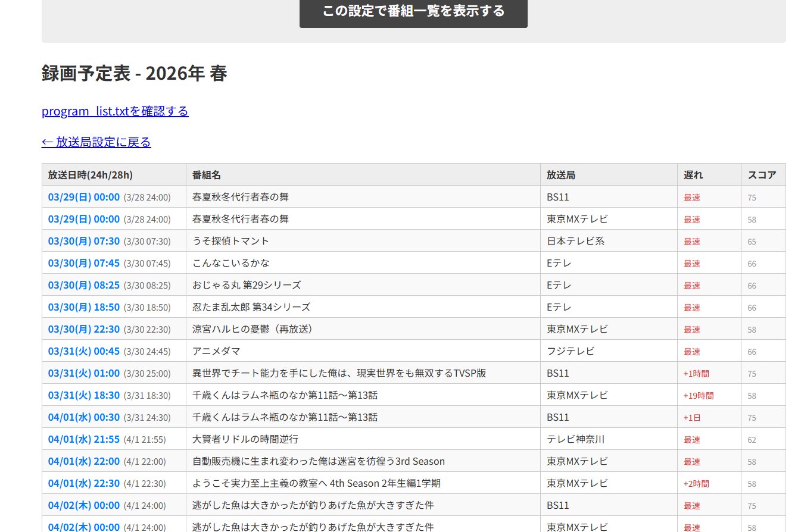Image resolution: width=801 pixels, height=532 pixels.
Task: Click the 放送局 column header
Action: coord(609,175)
